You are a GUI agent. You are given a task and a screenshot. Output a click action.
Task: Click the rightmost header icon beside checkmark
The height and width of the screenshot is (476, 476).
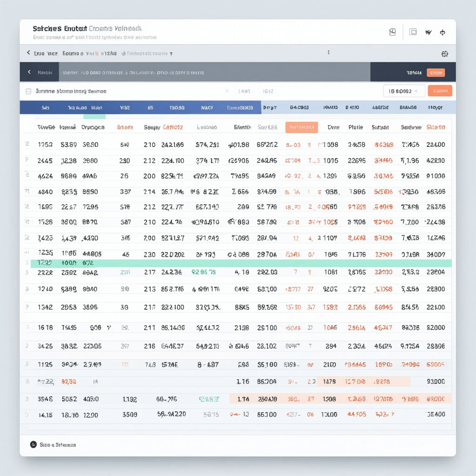(x=443, y=33)
